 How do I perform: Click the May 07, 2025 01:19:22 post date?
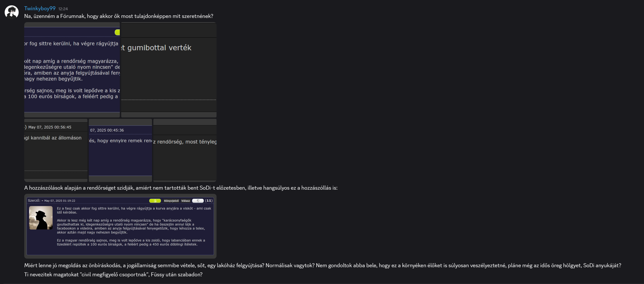60,201
